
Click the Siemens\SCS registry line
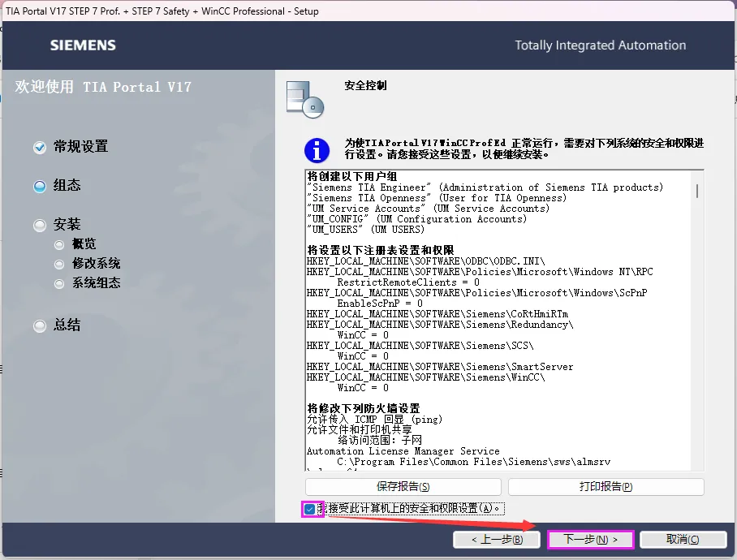point(420,346)
